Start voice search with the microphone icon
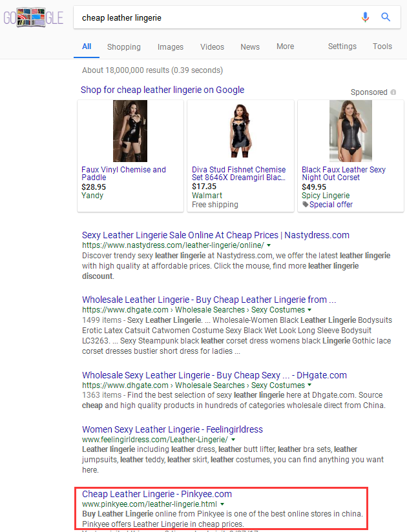This screenshot has height=532, width=407. 365,17
